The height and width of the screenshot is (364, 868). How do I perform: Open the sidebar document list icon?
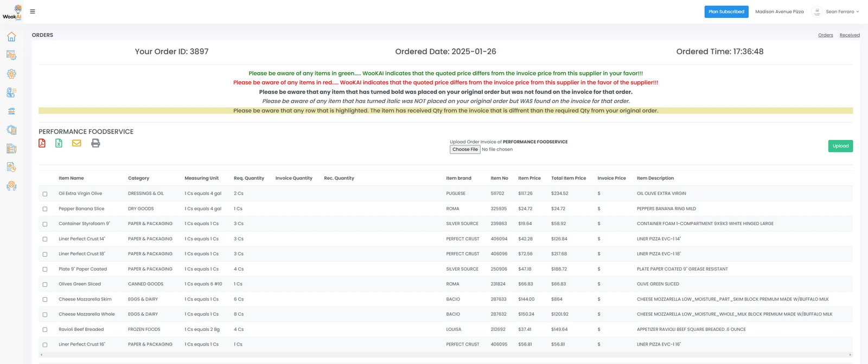[11, 149]
